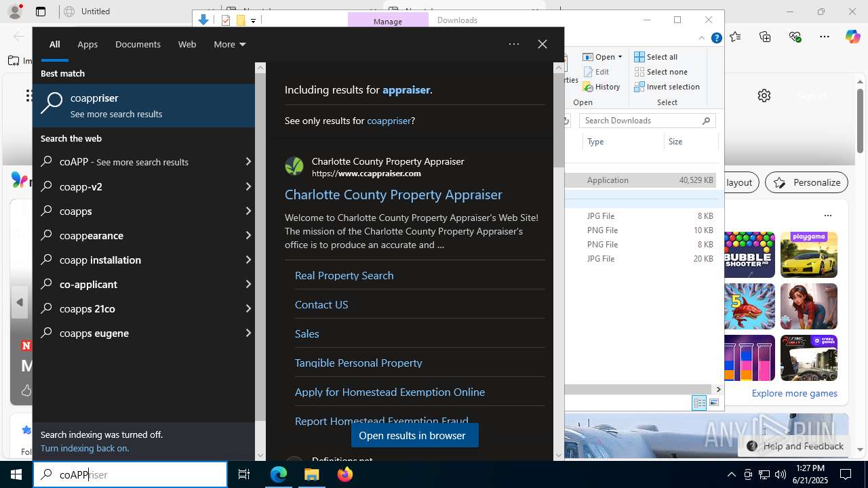Click Help and Feedback button

tap(795, 446)
